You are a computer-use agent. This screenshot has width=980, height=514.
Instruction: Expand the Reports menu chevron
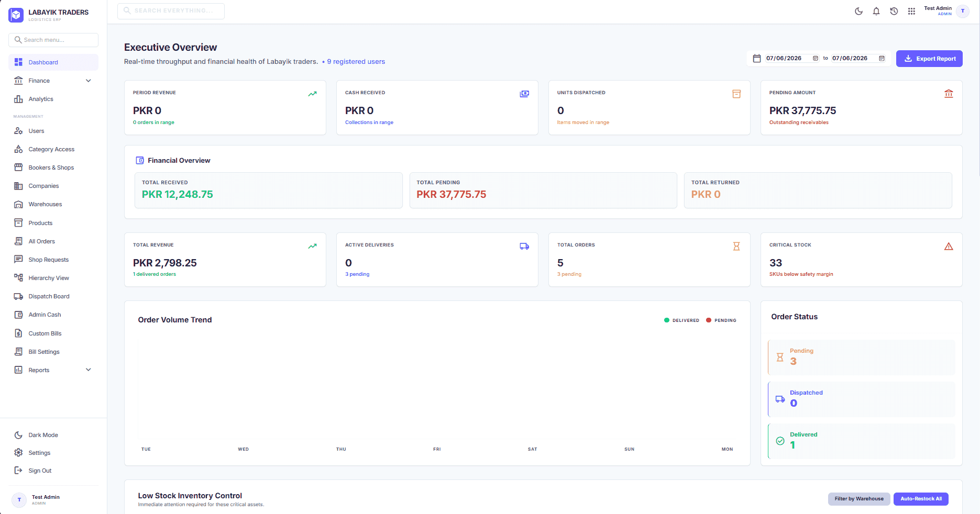click(x=89, y=370)
